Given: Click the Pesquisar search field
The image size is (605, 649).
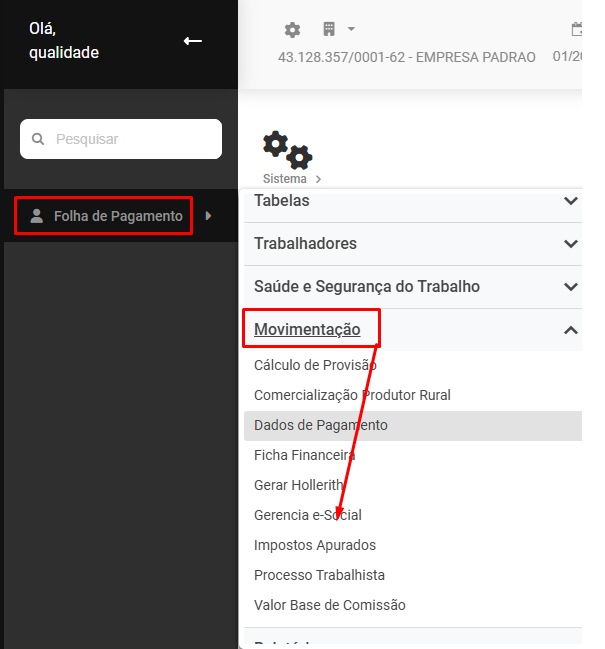Looking at the screenshot, I should tap(132, 139).
